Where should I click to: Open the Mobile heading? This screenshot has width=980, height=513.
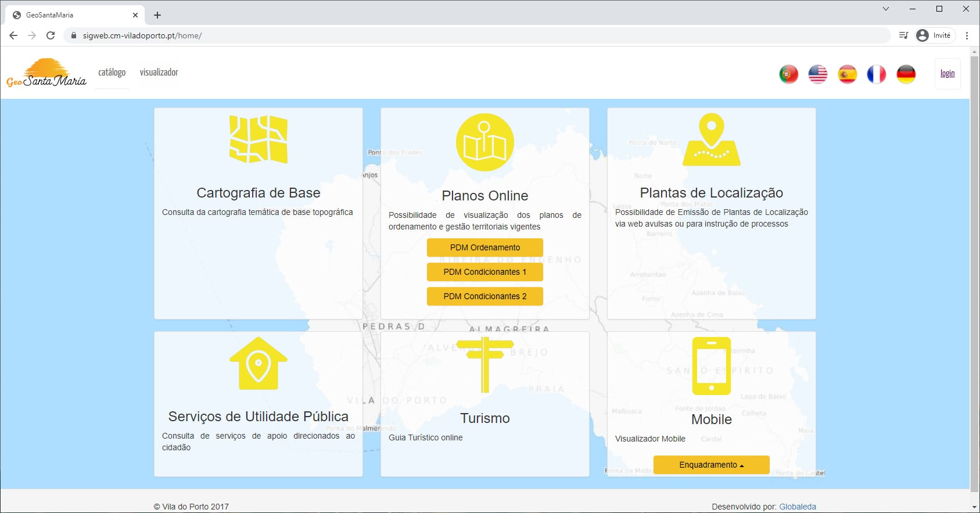pos(712,419)
